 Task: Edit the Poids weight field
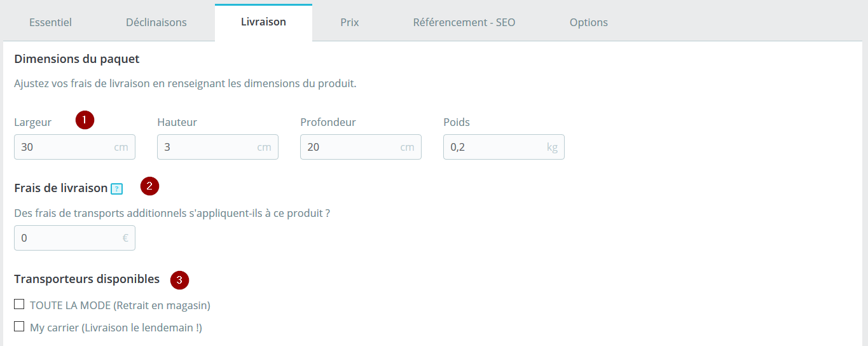tap(504, 147)
